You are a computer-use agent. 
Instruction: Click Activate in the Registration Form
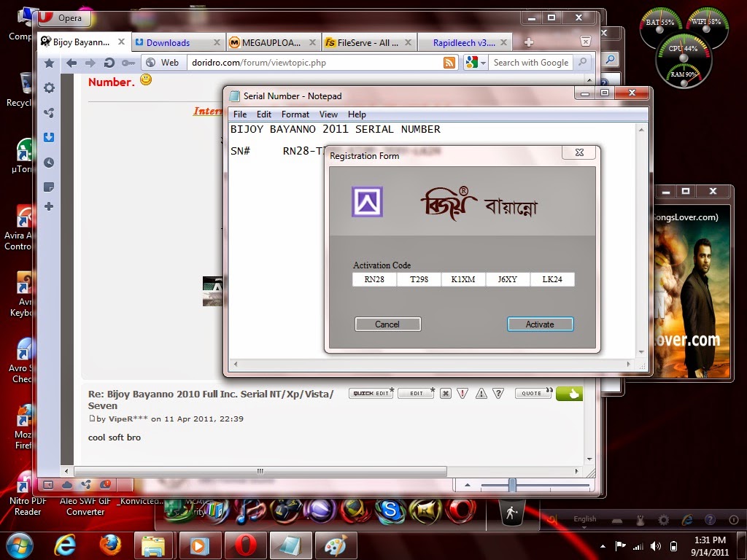tap(541, 324)
